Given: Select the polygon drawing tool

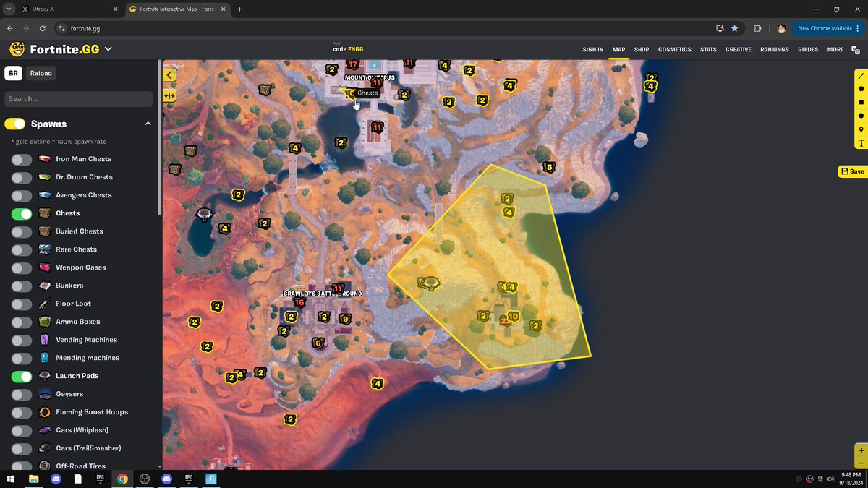Looking at the screenshot, I should [861, 89].
